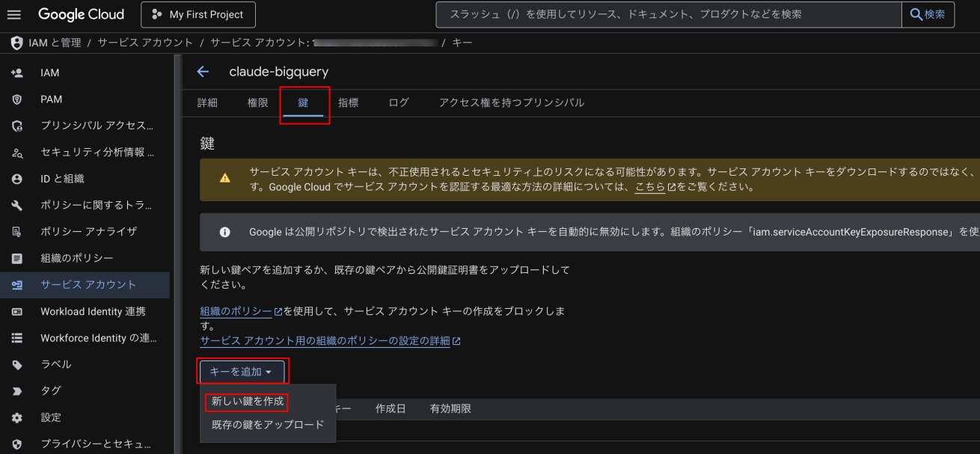Viewport: 980px width, 454px height.
Task: Click the IAM と管理 breadcrumb
Action: pyautogui.click(x=55, y=43)
